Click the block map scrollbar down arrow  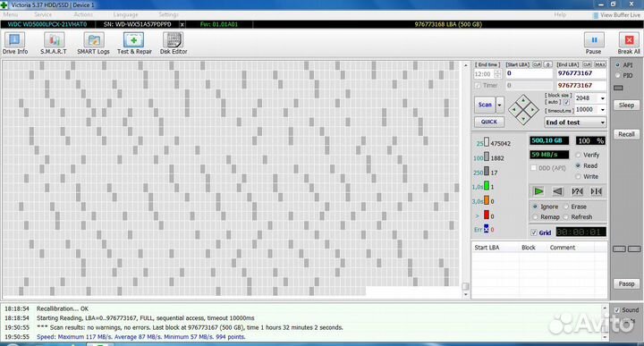point(465,294)
